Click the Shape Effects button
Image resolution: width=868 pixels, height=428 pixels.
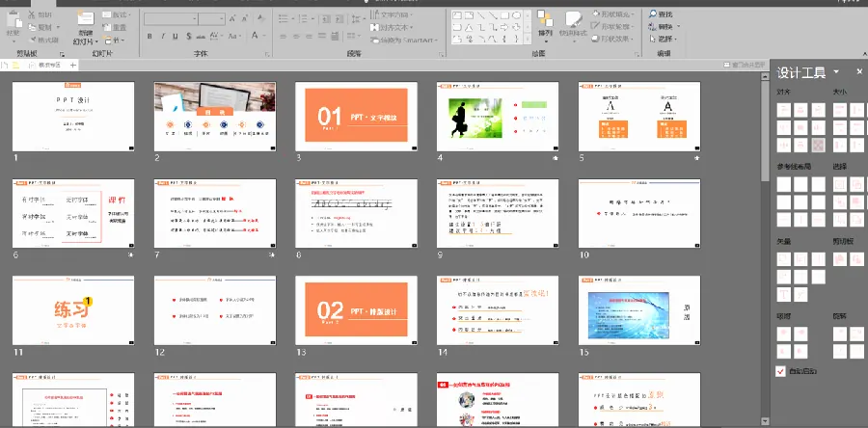point(612,39)
